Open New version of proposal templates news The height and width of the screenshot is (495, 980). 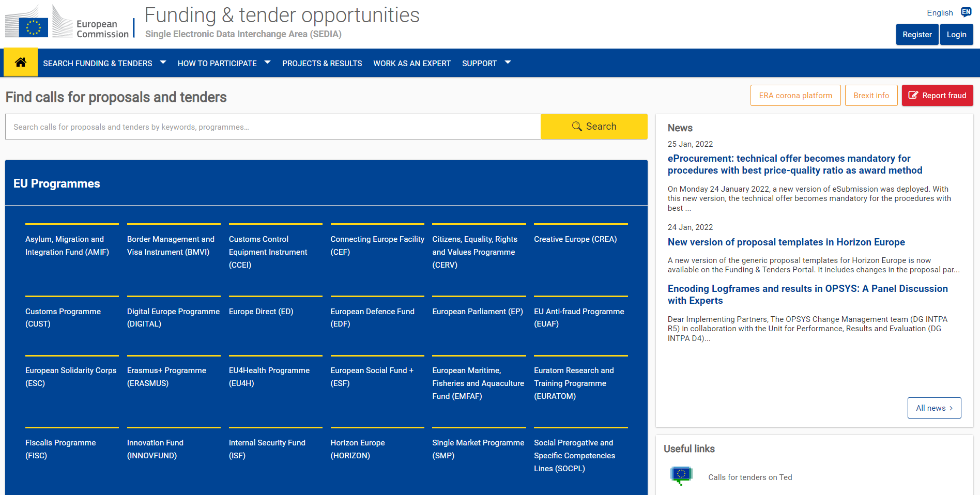786,242
